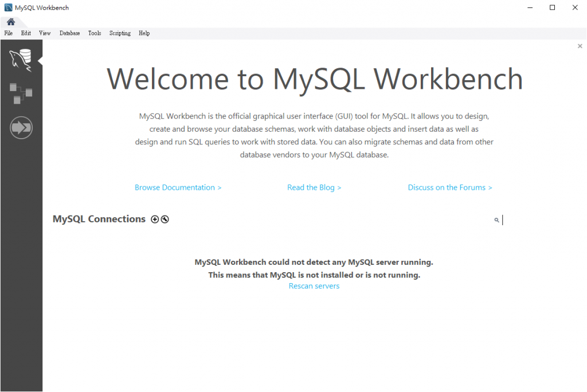Open the View menu

[45, 33]
